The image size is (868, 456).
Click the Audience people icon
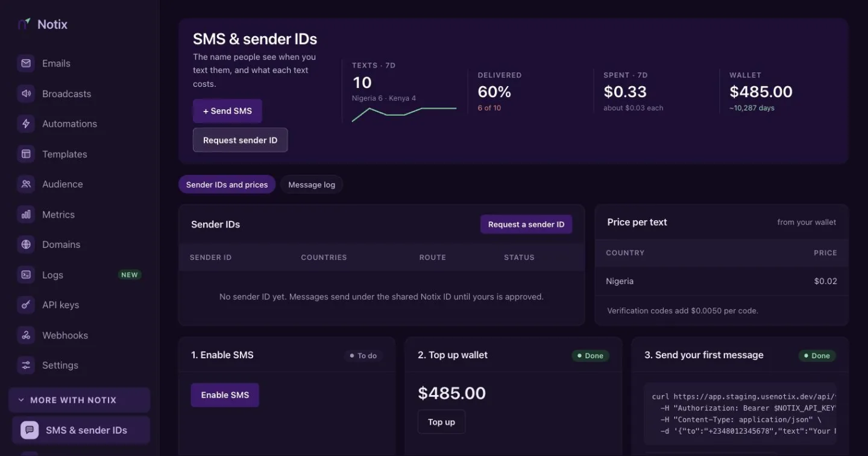tap(26, 184)
